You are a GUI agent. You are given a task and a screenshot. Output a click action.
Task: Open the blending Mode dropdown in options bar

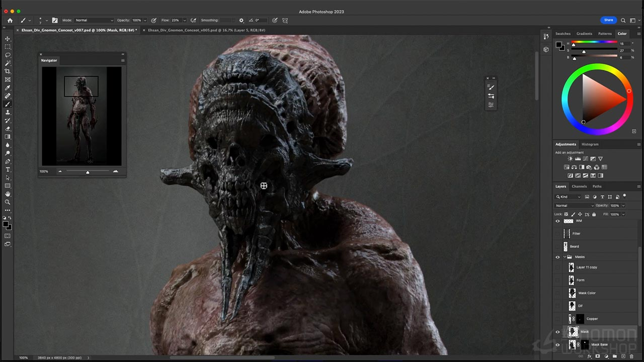point(94,20)
